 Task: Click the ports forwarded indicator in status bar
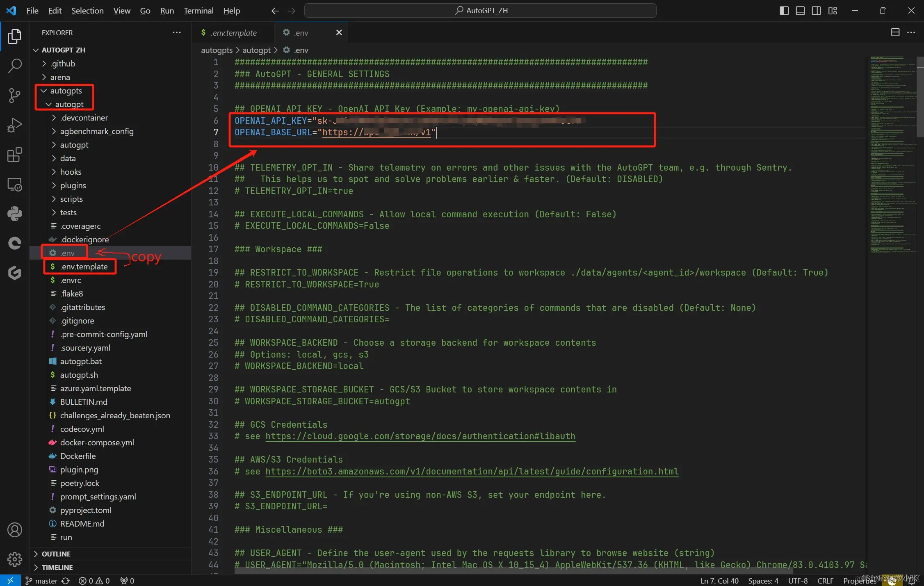[127, 581]
